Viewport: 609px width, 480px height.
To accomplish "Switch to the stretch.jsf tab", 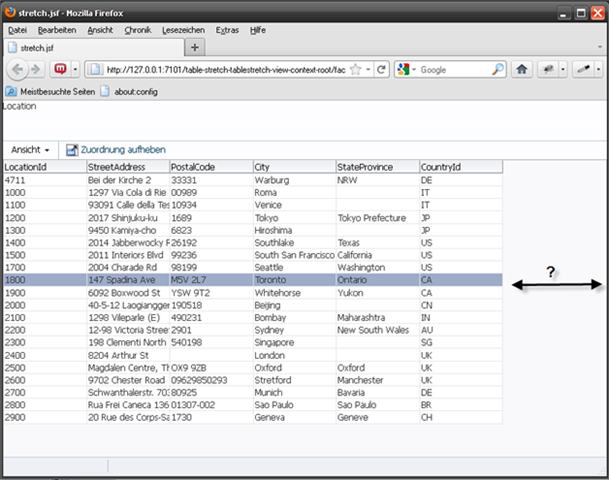I will tap(94, 48).
